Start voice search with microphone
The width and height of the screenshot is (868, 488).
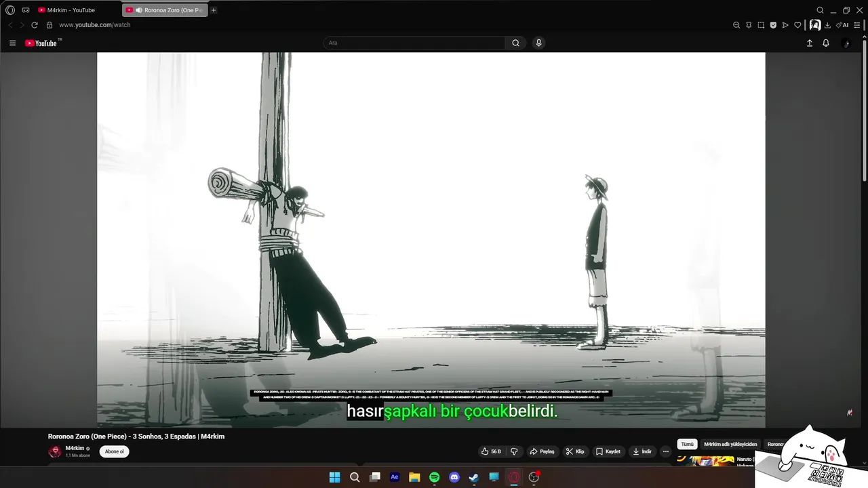[538, 43]
